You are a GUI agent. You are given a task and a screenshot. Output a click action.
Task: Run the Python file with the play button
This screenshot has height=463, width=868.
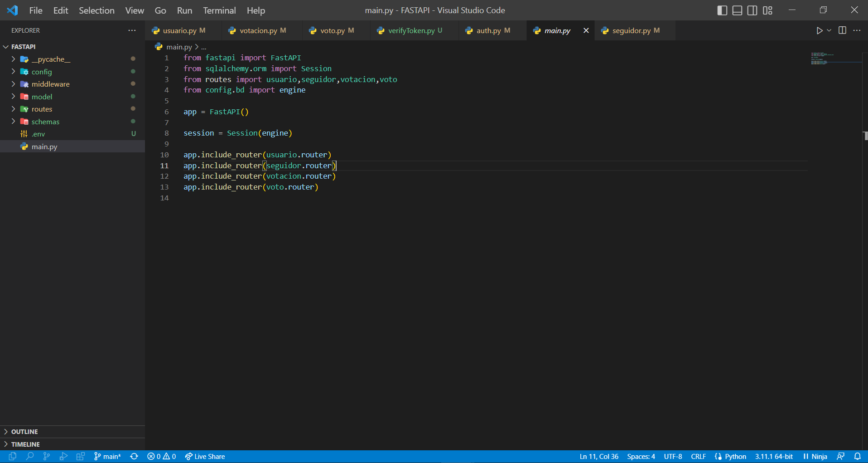click(x=819, y=30)
